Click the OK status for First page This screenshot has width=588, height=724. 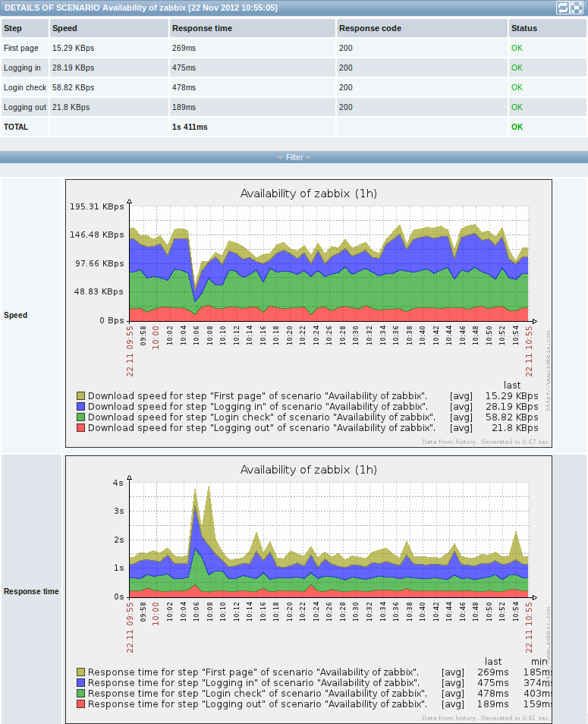click(517, 48)
